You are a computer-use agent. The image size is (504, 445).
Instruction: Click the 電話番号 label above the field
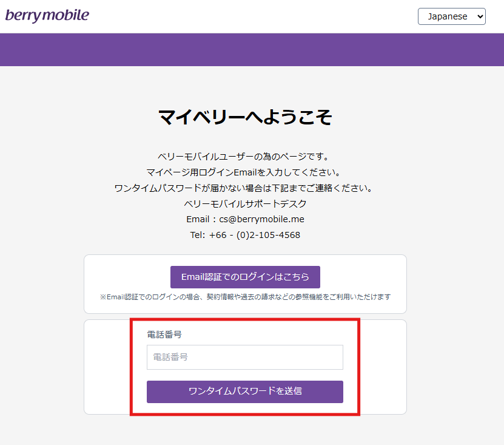[x=164, y=335]
